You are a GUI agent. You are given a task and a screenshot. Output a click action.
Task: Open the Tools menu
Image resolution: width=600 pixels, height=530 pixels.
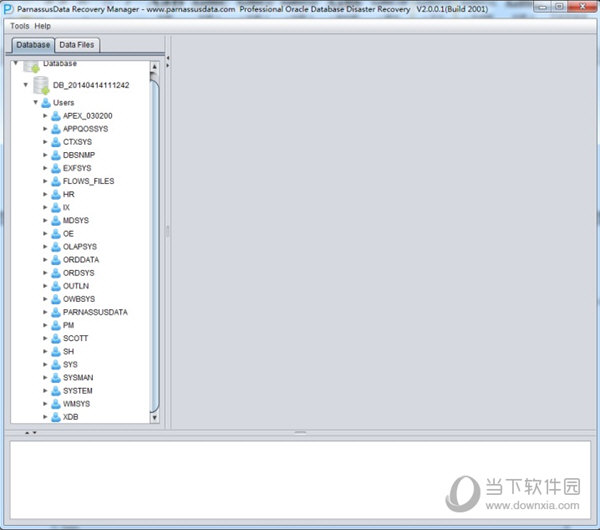click(20, 26)
